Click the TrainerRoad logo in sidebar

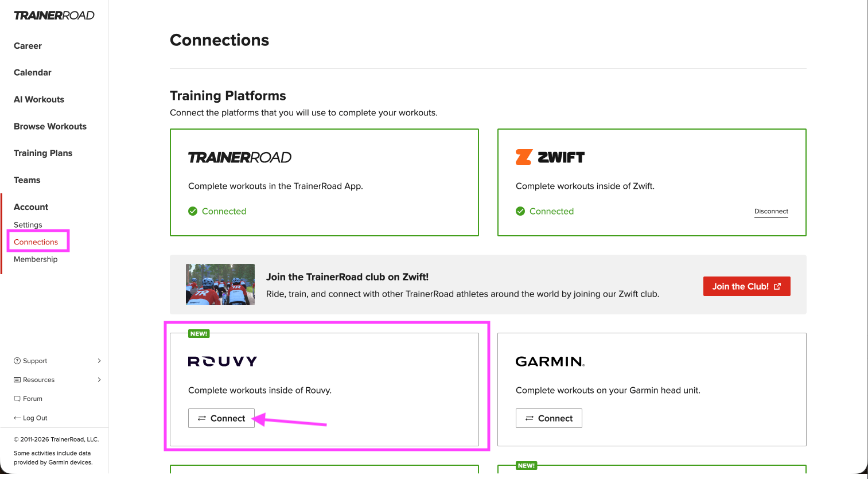point(54,15)
